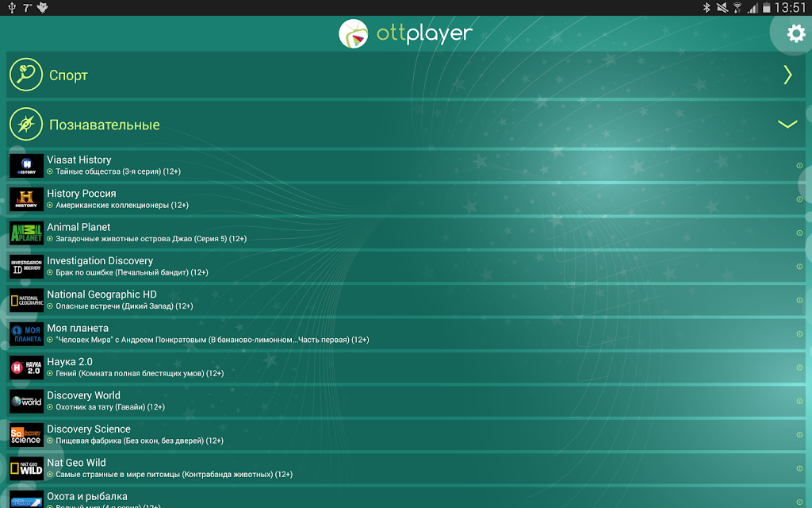
Task: Click the Моя планета channel logo
Action: click(26, 334)
